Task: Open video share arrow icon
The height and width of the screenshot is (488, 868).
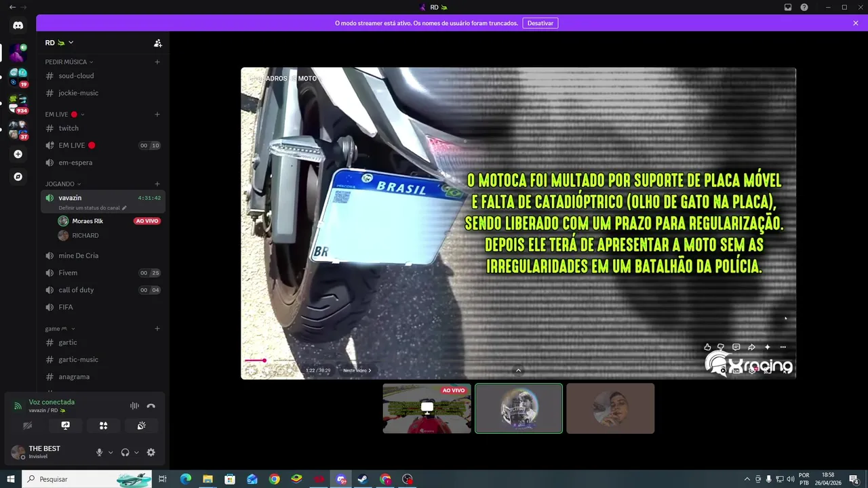Action: [751, 347]
